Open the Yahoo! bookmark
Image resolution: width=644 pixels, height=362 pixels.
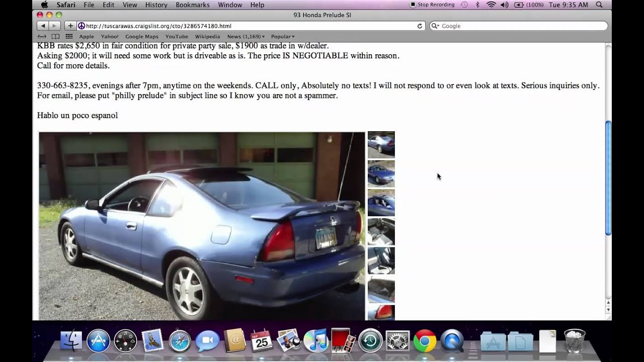pos(110,37)
